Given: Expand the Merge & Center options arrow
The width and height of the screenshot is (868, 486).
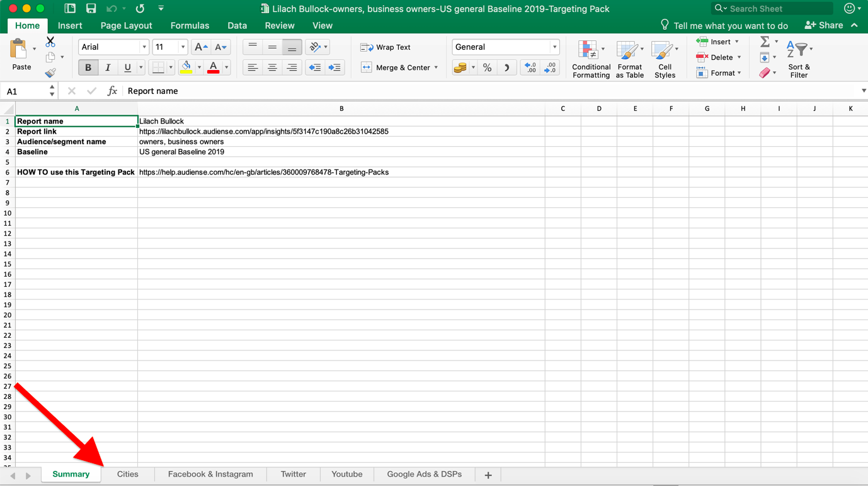Looking at the screenshot, I should [x=436, y=67].
